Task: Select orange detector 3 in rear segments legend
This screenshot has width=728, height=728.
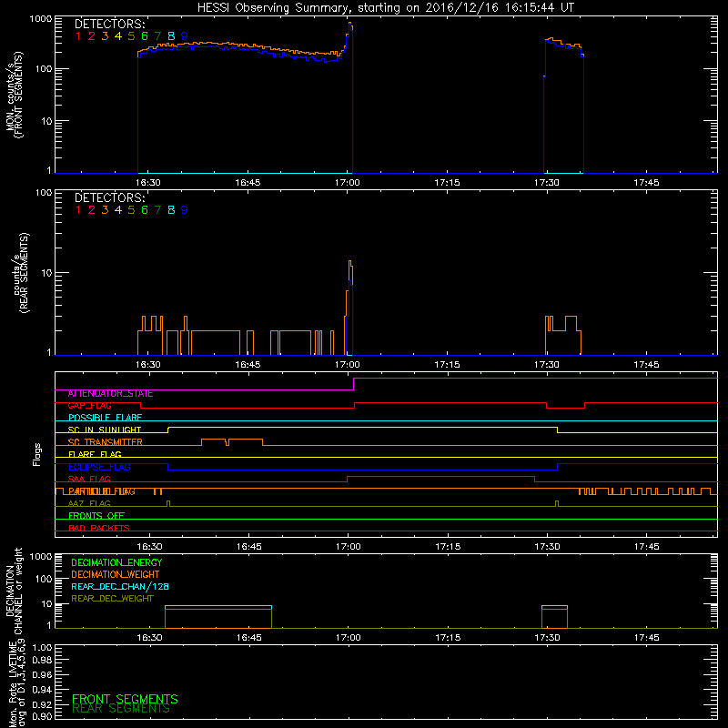Action: 105,210
